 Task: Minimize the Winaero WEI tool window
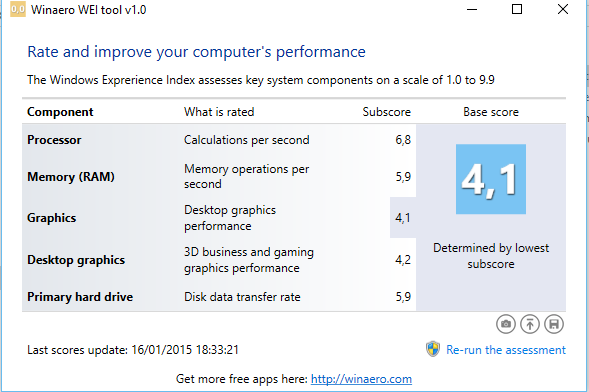point(472,9)
